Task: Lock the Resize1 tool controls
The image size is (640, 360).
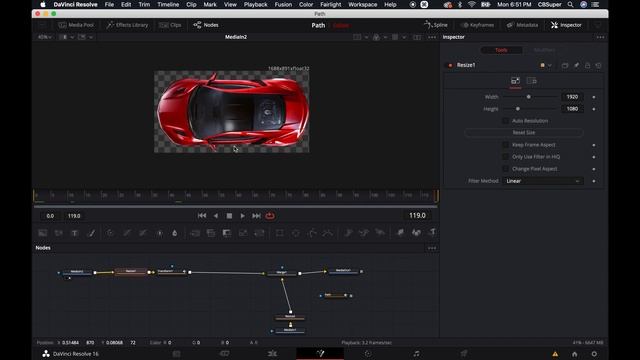Action: point(587,65)
